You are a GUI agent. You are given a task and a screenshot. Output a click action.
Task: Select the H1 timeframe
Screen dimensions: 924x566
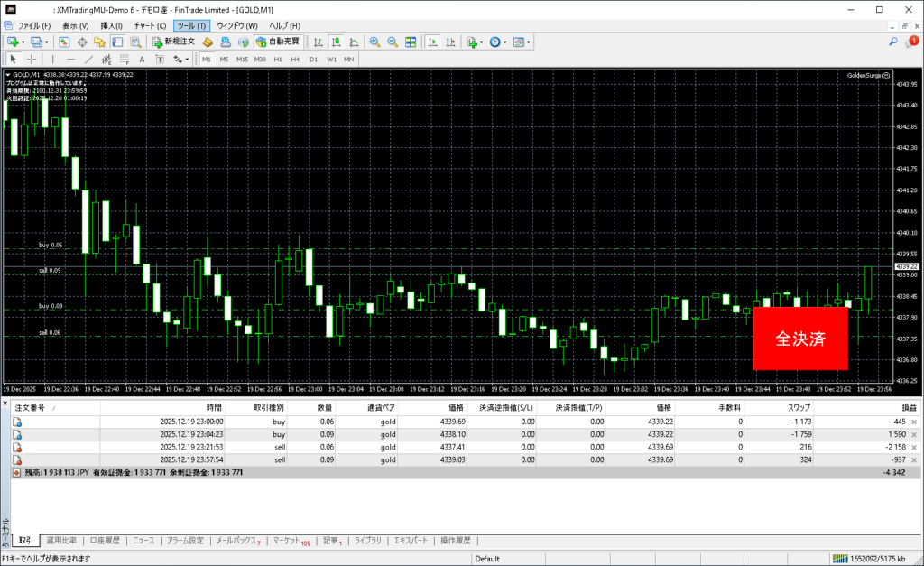click(278, 59)
